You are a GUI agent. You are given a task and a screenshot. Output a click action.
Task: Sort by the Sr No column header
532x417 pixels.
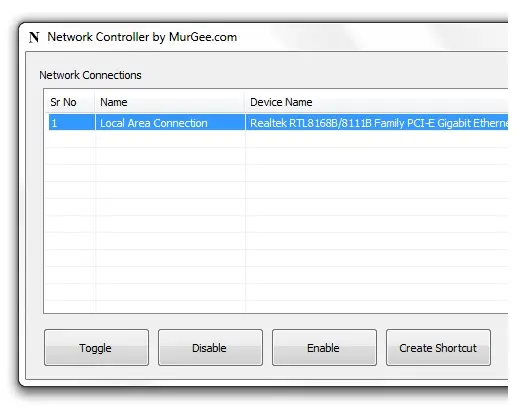pos(70,102)
